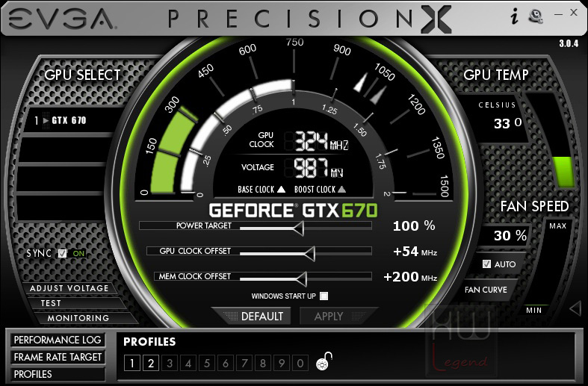Image resolution: width=588 pixels, height=386 pixels.
Task: Enable the Windows Start Up checkbox
Action: pos(324,296)
